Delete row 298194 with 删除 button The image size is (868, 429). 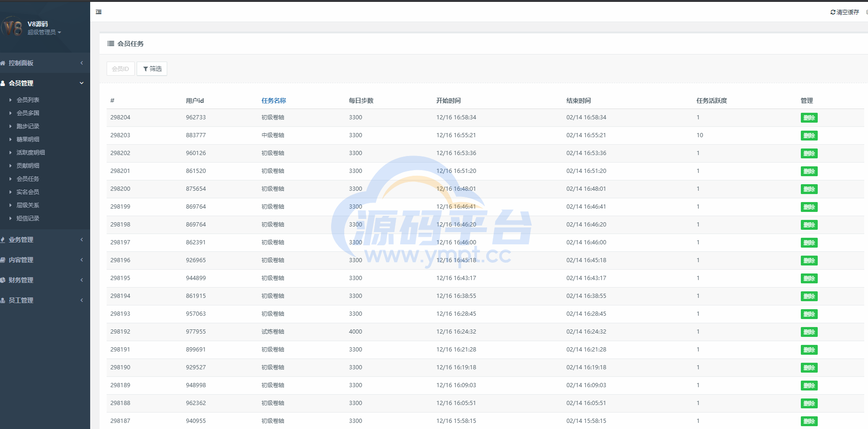point(809,296)
